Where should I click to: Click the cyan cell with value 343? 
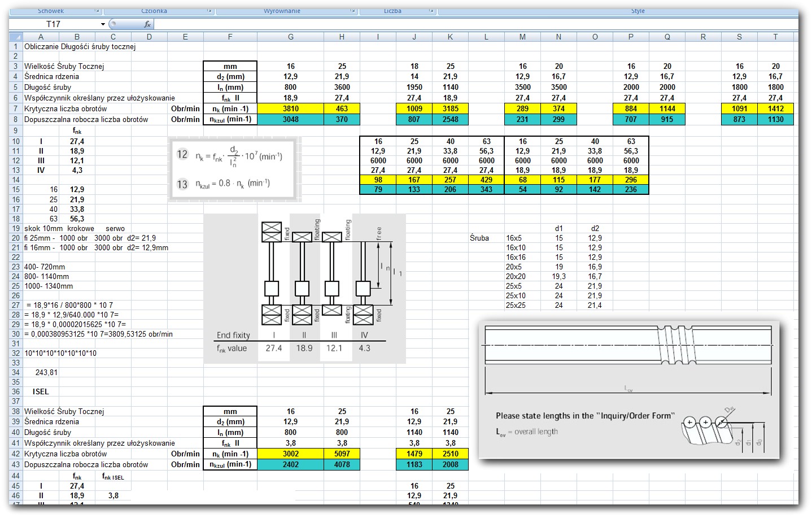[x=486, y=189]
